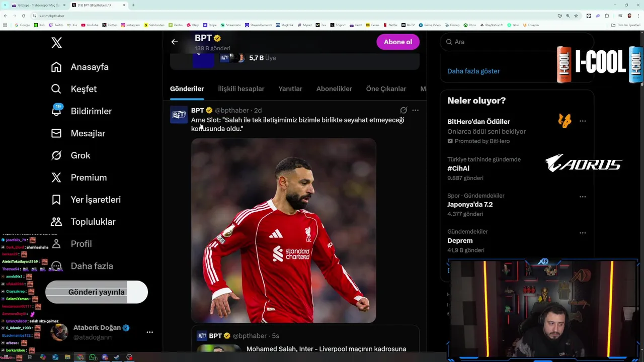Screen dimensions: 644x362
Task: Click BPT avatar on the Arne Slot post
Action: point(179,115)
